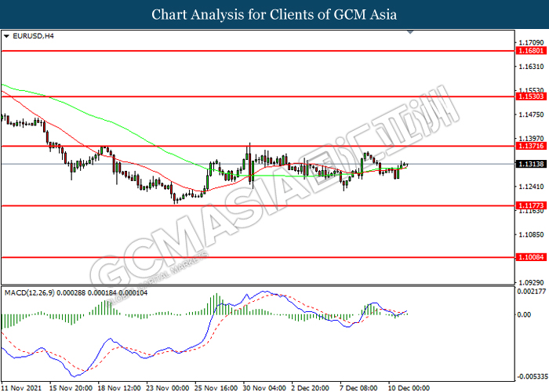The image size is (549, 392).
Task: Click the 1.10850 price scale value
Action: tap(531, 234)
